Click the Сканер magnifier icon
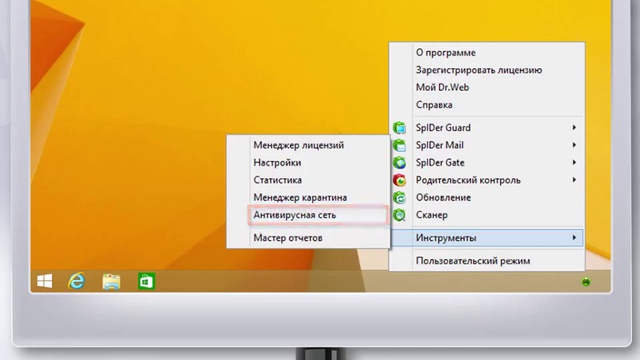 pos(399,215)
